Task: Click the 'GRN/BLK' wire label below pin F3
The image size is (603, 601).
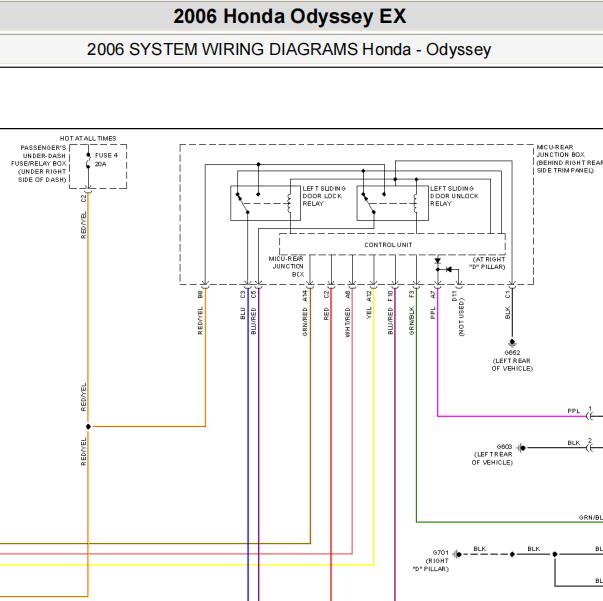Action: pyautogui.click(x=411, y=321)
